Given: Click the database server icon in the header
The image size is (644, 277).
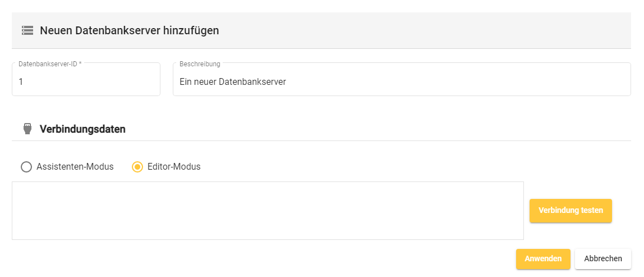Looking at the screenshot, I should tap(27, 30).
